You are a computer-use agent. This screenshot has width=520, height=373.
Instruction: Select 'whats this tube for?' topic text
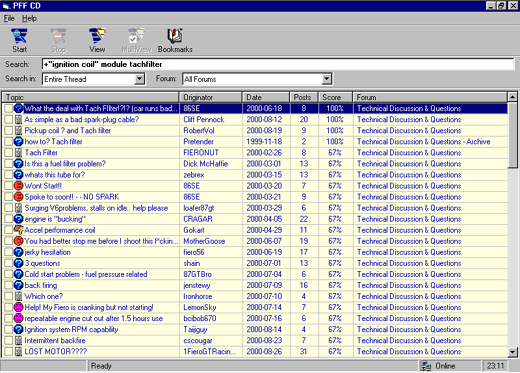(55, 174)
